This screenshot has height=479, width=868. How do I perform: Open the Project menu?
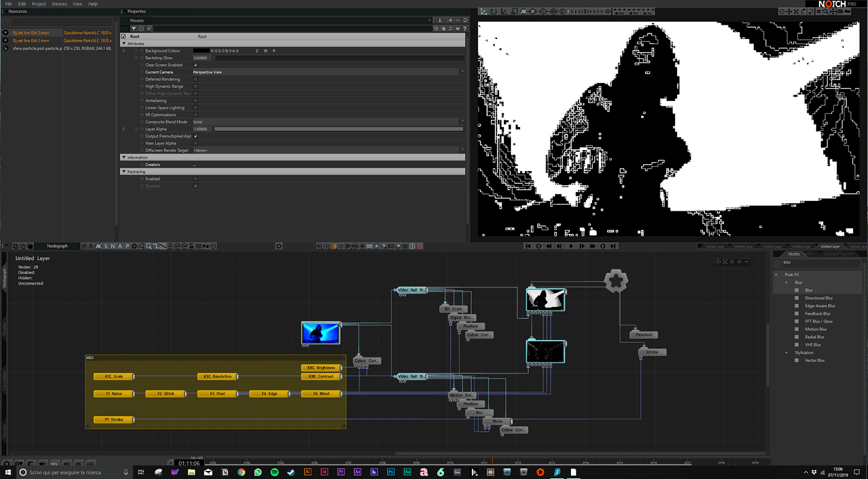pos(38,4)
